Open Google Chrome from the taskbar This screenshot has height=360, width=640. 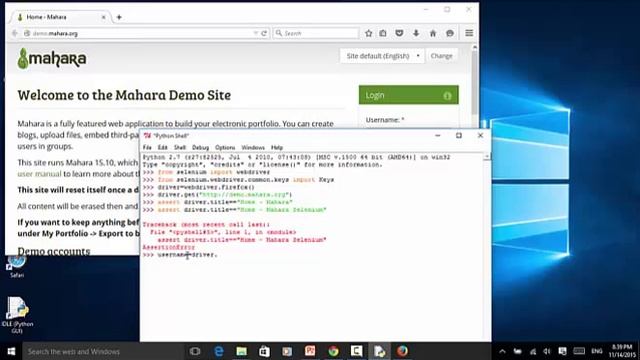point(333,351)
